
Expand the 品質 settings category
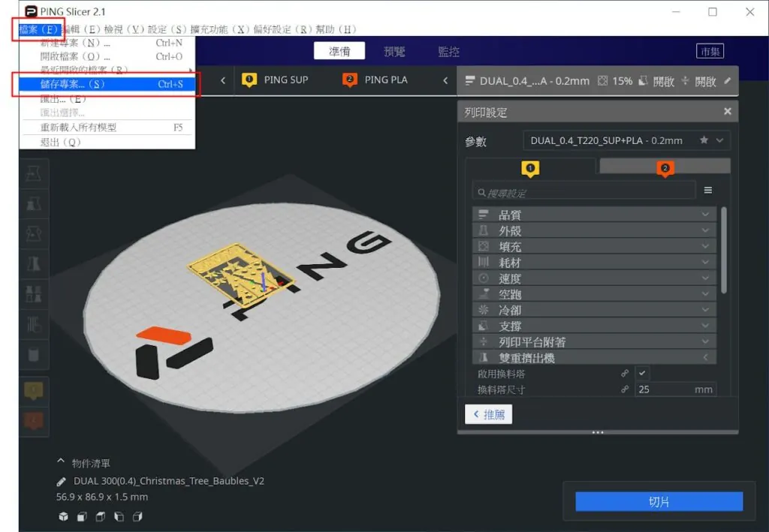point(594,215)
